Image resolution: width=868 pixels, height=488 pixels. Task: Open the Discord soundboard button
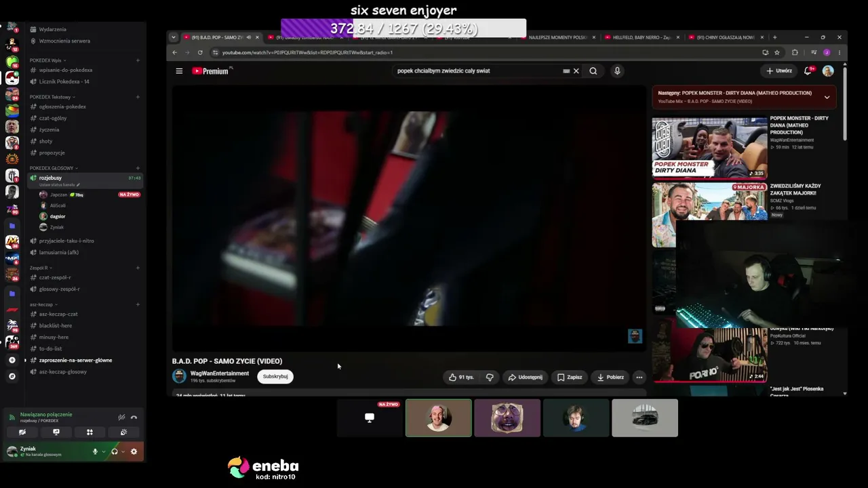tap(123, 432)
